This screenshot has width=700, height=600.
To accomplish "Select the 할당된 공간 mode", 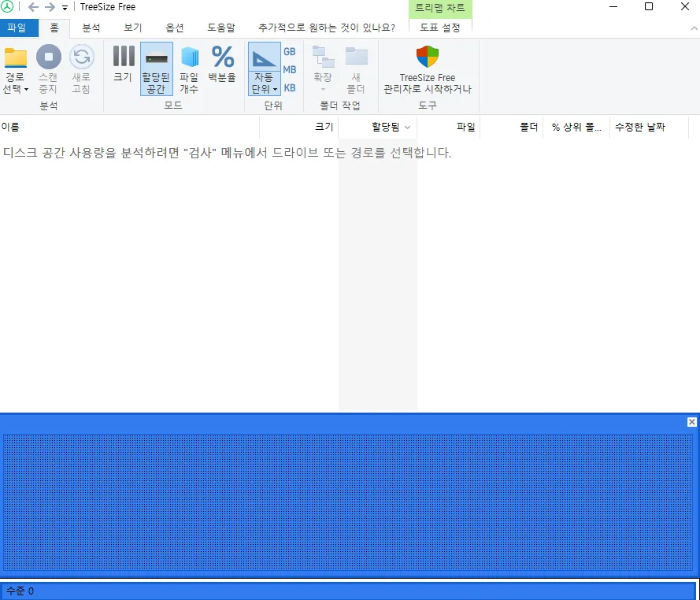I will (x=156, y=69).
